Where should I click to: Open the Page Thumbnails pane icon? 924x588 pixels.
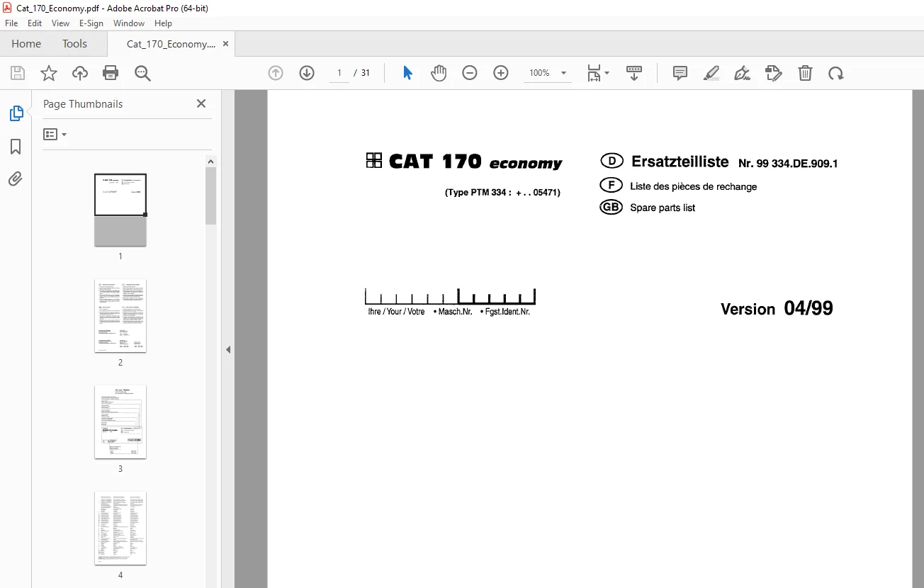pyautogui.click(x=16, y=113)
